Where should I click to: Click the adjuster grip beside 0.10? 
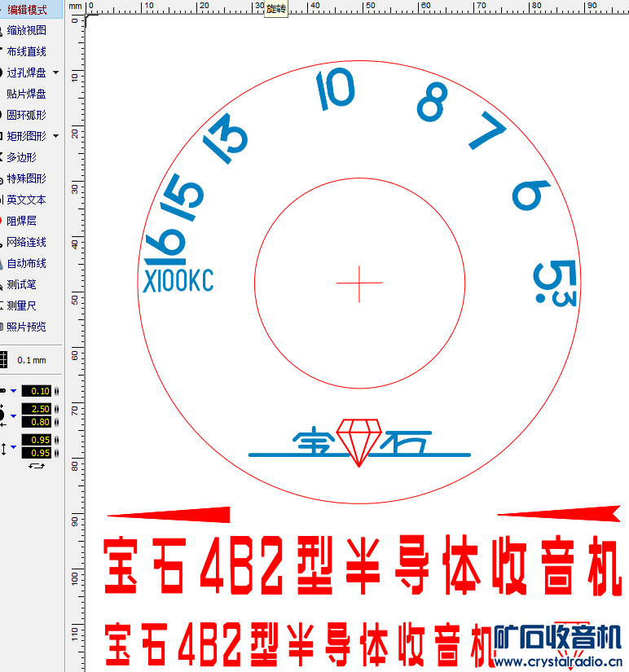[56, 391]
